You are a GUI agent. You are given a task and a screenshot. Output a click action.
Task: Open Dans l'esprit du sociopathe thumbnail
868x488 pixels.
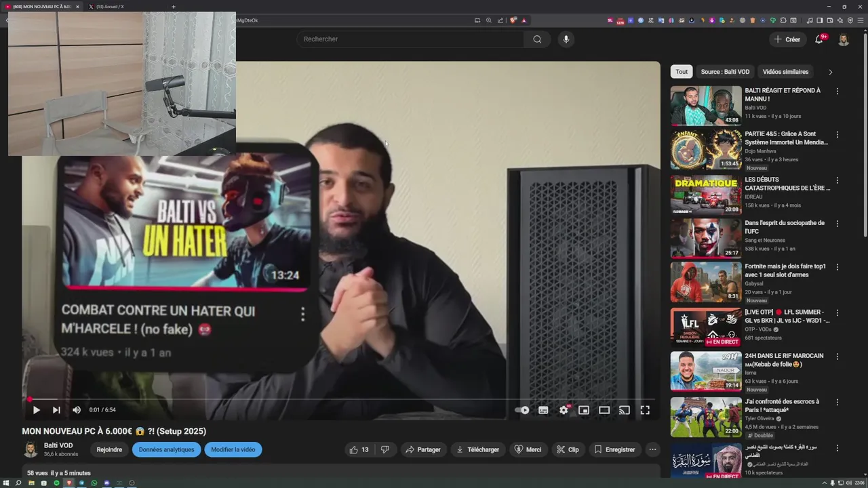pyautogui.click(x=706, y=238)
